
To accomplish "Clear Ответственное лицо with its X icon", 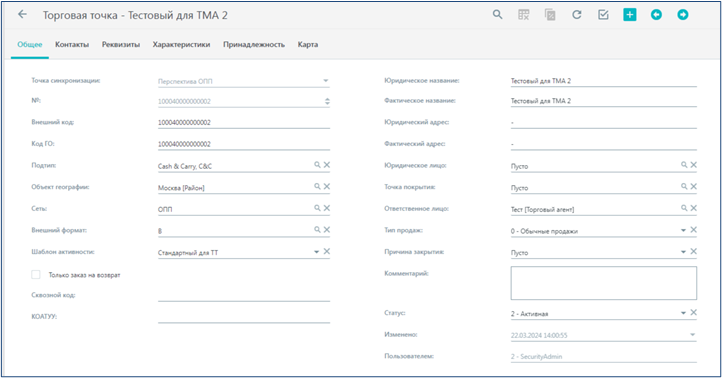I will (x=693, y=208).
